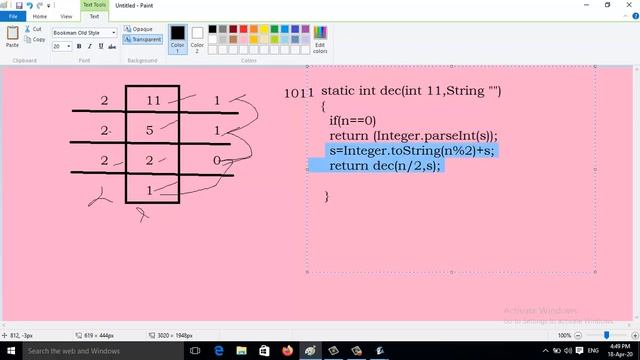Launch Microsoft Edge from the taskbar
The height and width of the screenshot is (360, 640).
click(219, 351)
